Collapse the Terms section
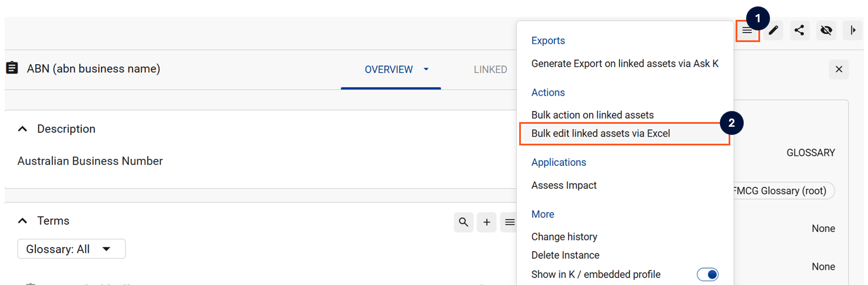 23,221
